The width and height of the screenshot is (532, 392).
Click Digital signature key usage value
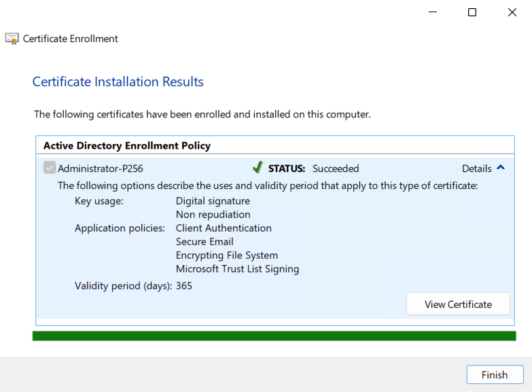(x=213, y=201)
